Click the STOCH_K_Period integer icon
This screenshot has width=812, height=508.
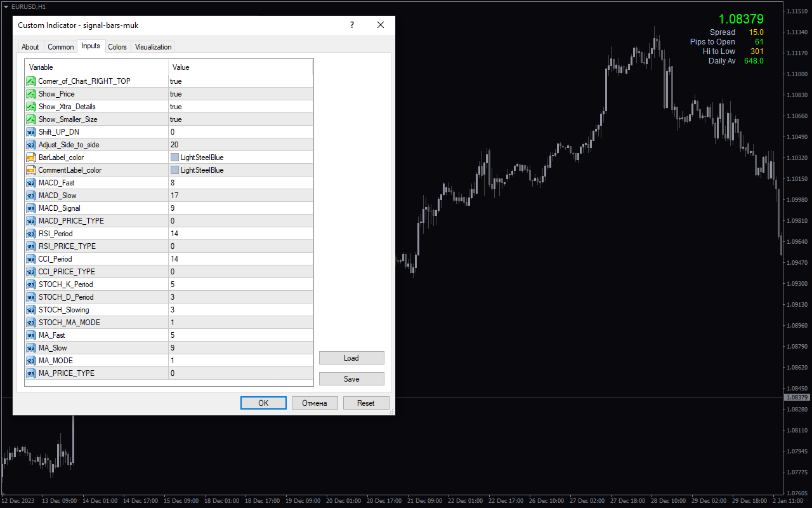point(30,284)
